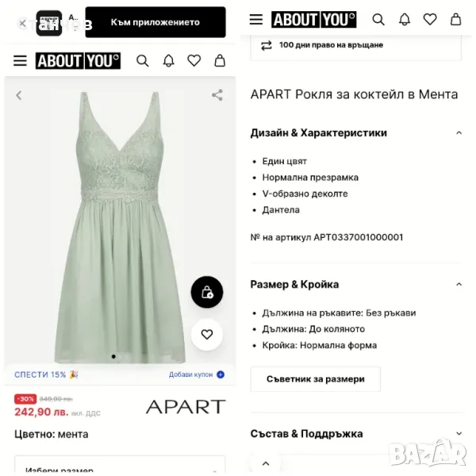
Task: Open notifications bell in right header
Action: (x=405, y=19)
